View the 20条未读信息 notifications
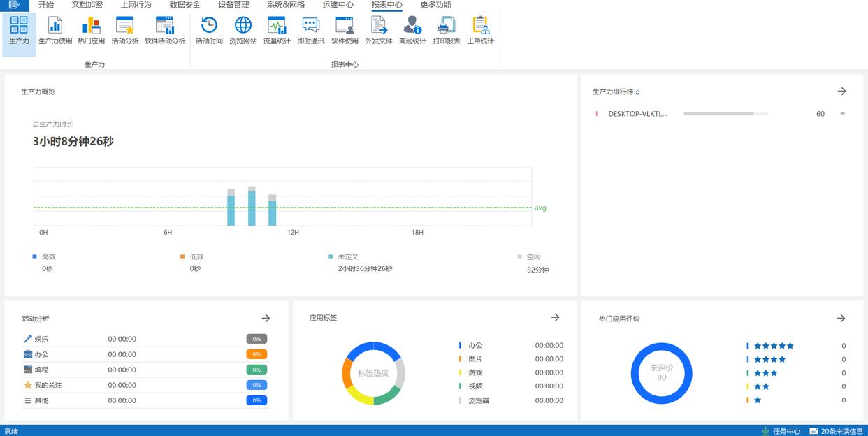This screenshot has width=868, height=436. click(836, 431)
